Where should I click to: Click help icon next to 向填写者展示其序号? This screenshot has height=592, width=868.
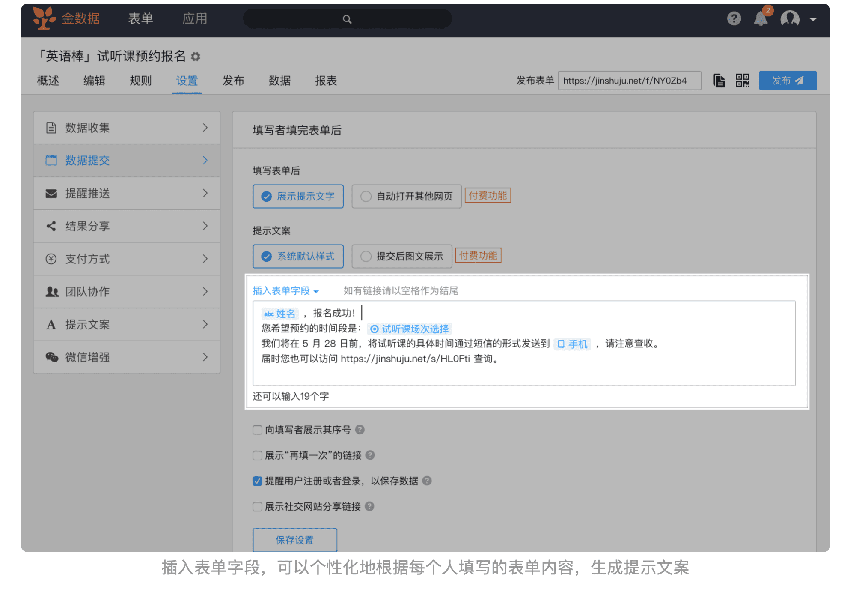(x=360, y=430)
